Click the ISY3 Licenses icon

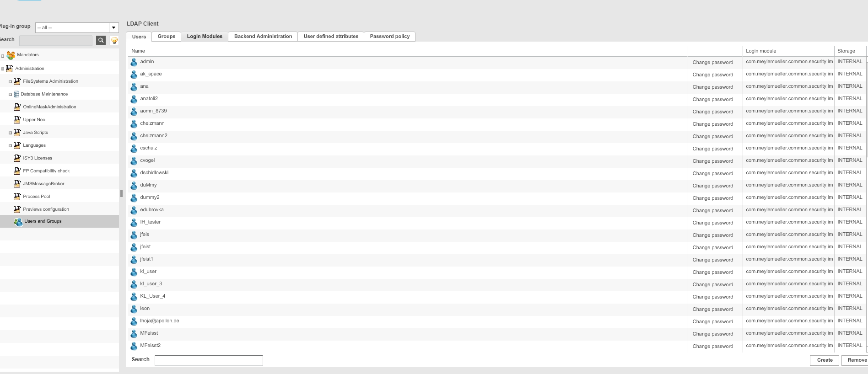[17, 158]
